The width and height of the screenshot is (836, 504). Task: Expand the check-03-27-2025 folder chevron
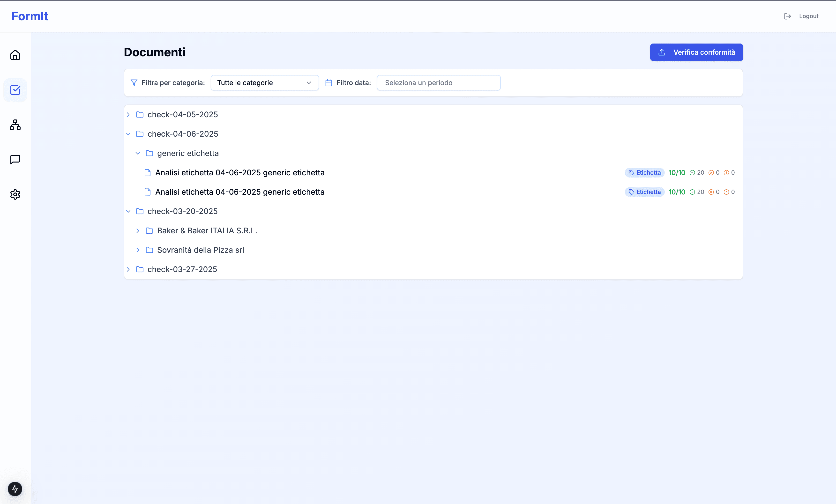128,269
